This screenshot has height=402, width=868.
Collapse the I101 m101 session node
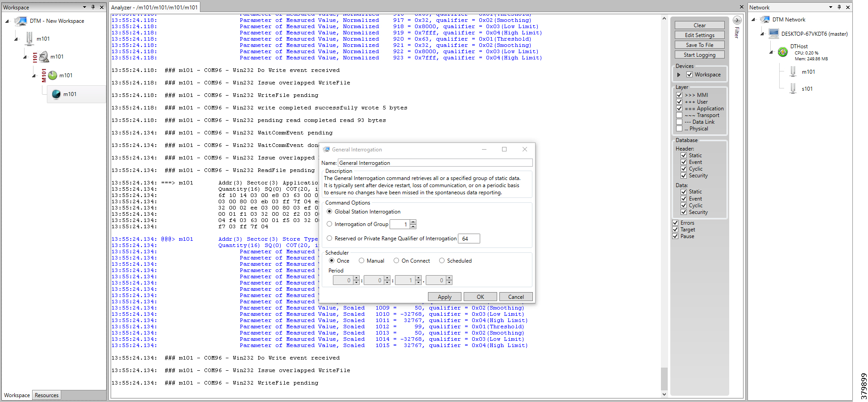coord(25,57)
